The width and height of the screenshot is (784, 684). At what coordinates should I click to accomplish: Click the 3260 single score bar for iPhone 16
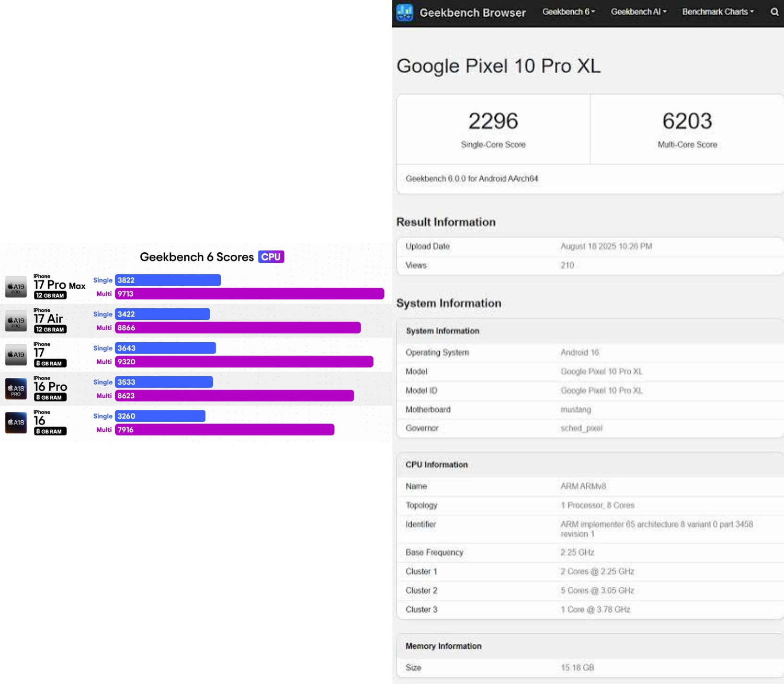[x=160, y=416]
